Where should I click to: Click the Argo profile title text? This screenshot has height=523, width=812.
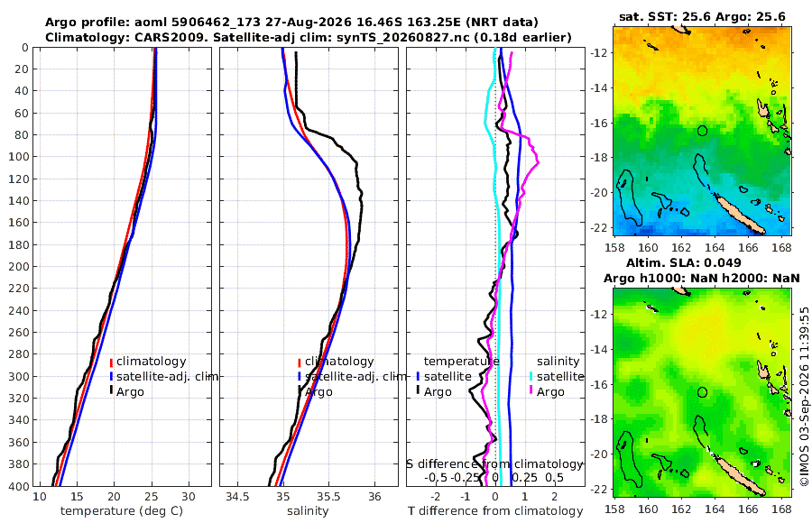point(291,23)
